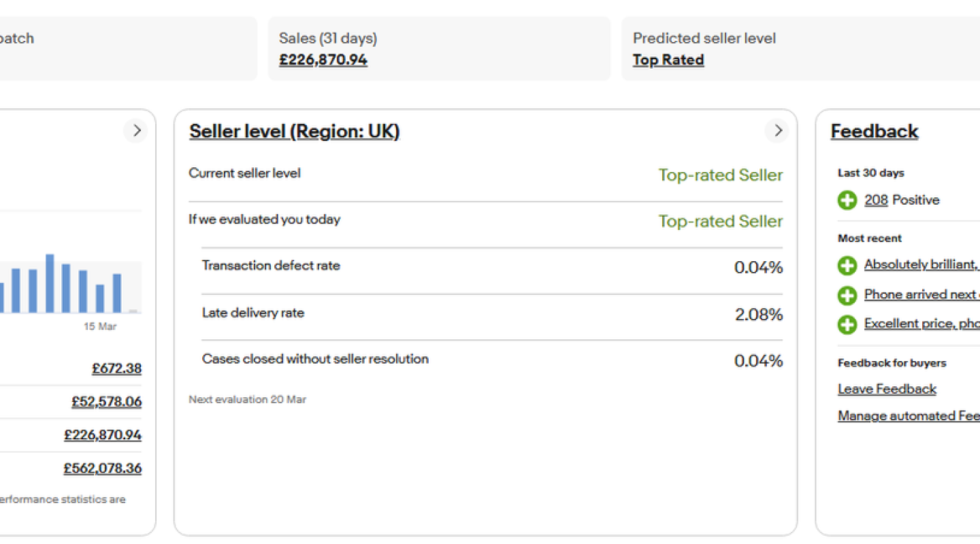The width and height of the screenshot is (980, 544).
Task: Expand sales chart card with chevron arrow
Action: 136,131
